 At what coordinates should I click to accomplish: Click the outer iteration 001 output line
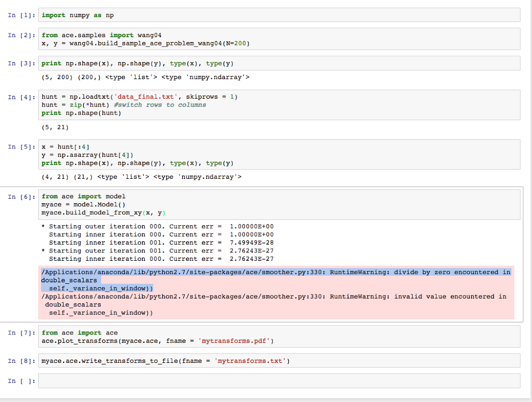(157, 251)
